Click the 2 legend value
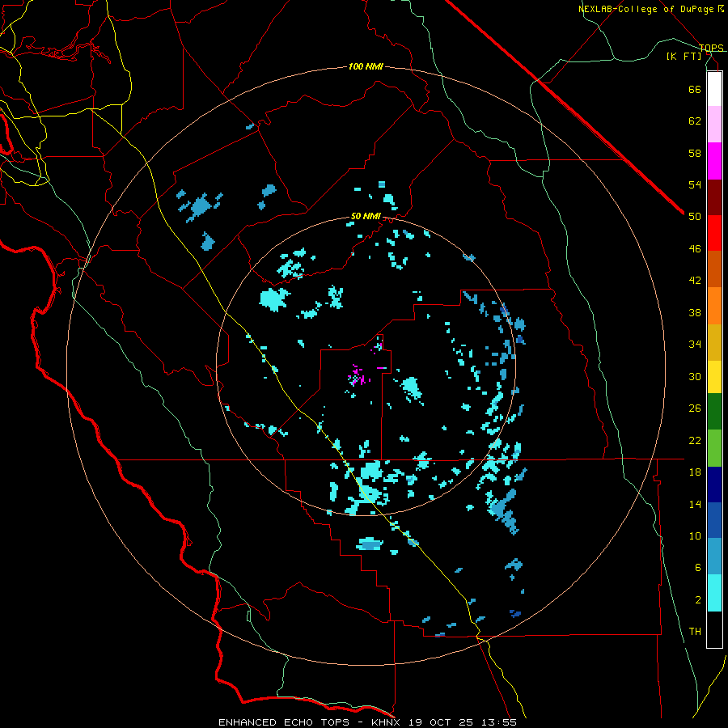Viewport: 728px width, 728px height. click(x=698, y=600)
